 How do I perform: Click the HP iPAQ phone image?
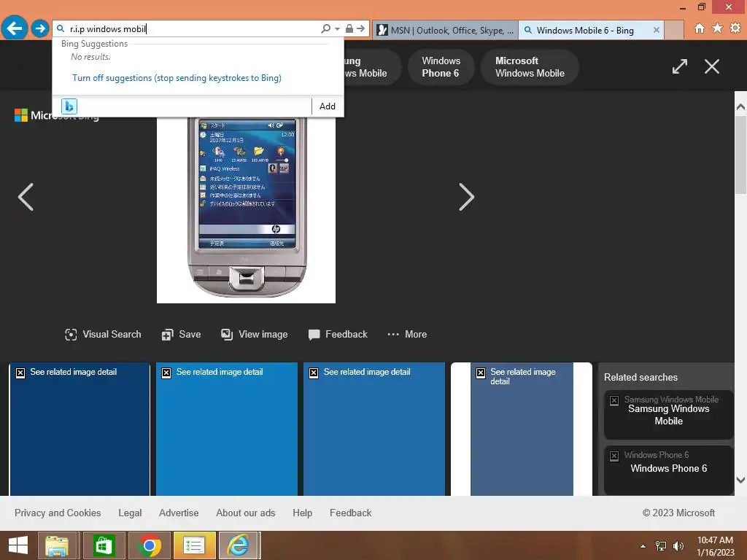point(247,209)
